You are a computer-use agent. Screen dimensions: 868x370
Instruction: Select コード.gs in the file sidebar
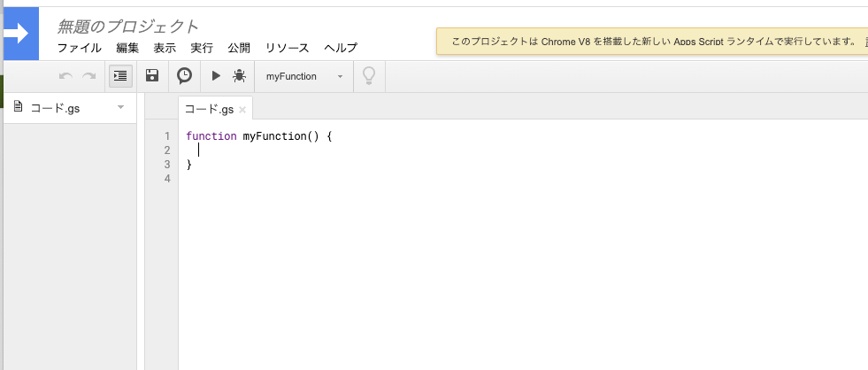56,108
